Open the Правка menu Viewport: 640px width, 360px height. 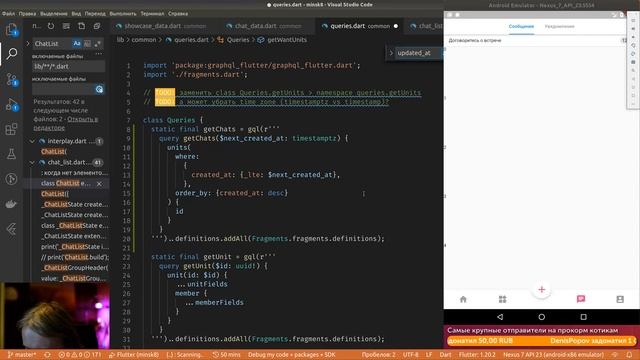(x=27, y=13)
